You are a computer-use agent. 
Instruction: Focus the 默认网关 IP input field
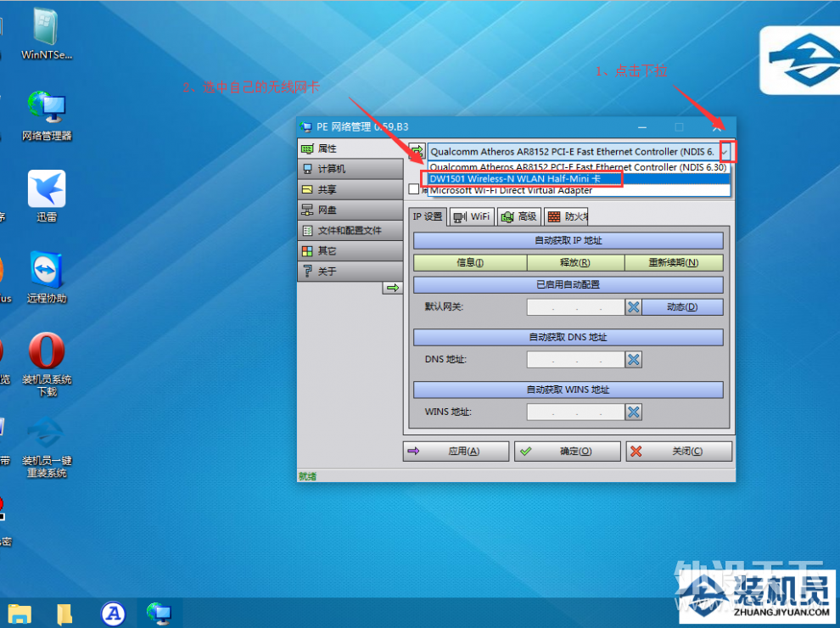click(576, 307)
